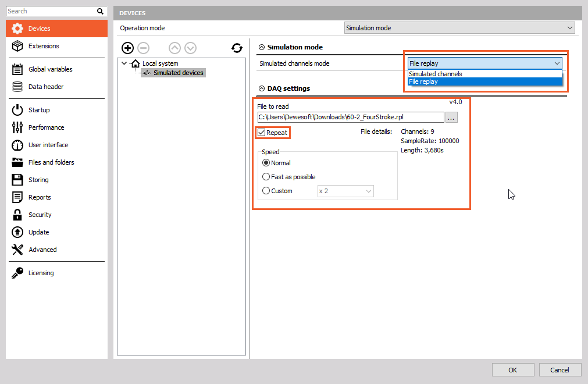588x384 pixels.
Task: Collapse the Simulation mode section
Action: coord(262,47)
